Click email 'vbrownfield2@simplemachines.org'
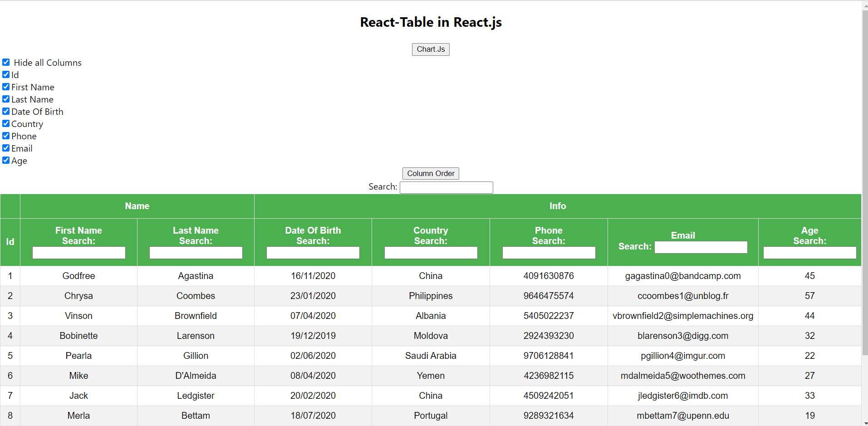Screen dimensions: 868x426 pyautogui.click(x=683, y=316)
